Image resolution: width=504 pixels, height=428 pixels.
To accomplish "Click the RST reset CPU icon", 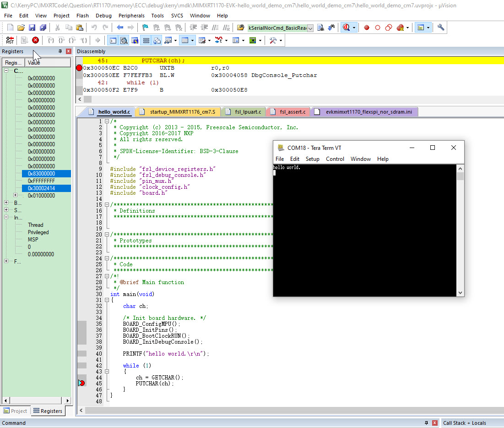I will coord(9,40).
